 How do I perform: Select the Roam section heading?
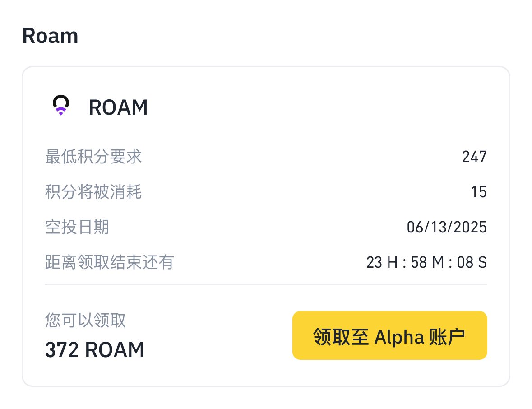pos(50,36)
